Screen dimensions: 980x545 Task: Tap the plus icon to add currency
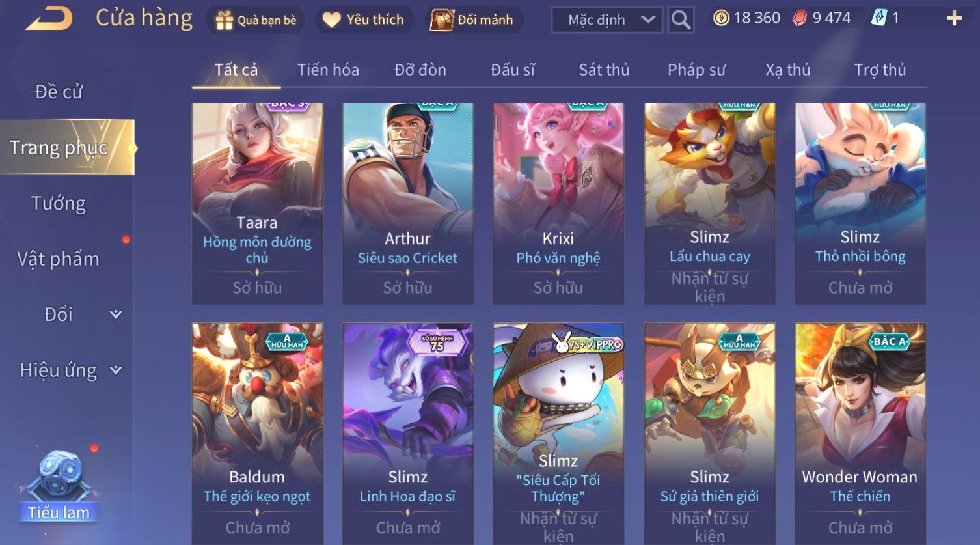tap(954, 18)
